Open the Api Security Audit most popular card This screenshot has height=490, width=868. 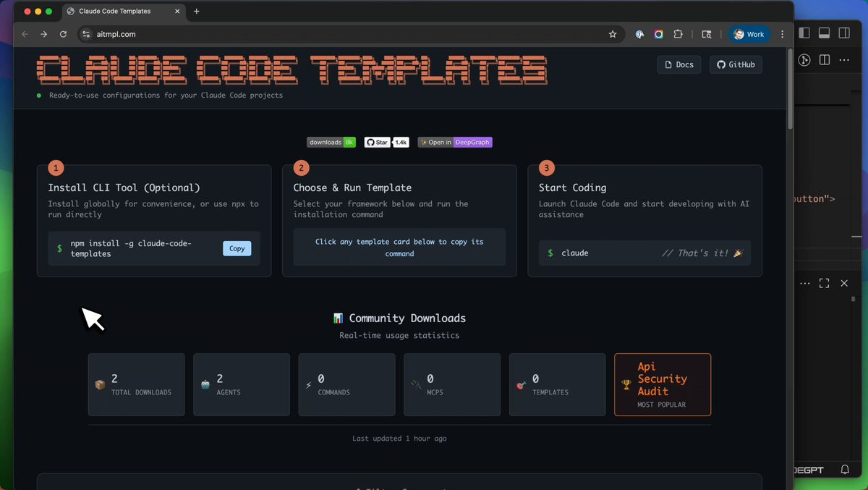[663, 384]
